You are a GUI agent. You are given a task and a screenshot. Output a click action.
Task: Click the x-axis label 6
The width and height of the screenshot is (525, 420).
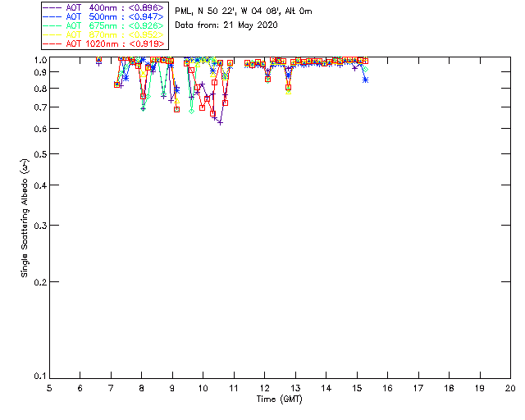pos(80,388)
